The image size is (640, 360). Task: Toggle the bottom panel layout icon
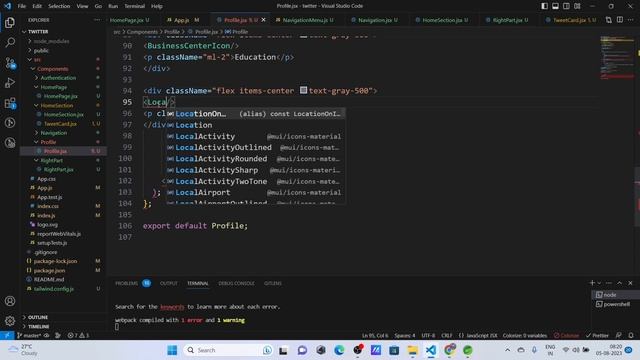pyautogui.click(x=556, y=6)
